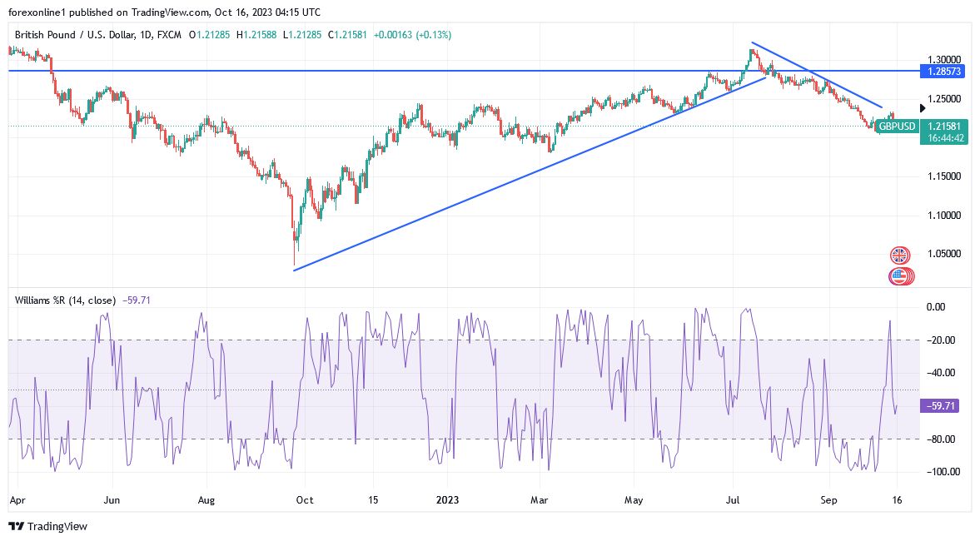Click the Williams %R value label showing -59.71

click(939, 407)
